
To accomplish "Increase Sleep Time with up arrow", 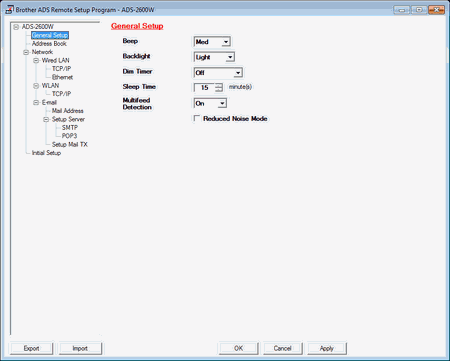I will [x=219, y=85].
